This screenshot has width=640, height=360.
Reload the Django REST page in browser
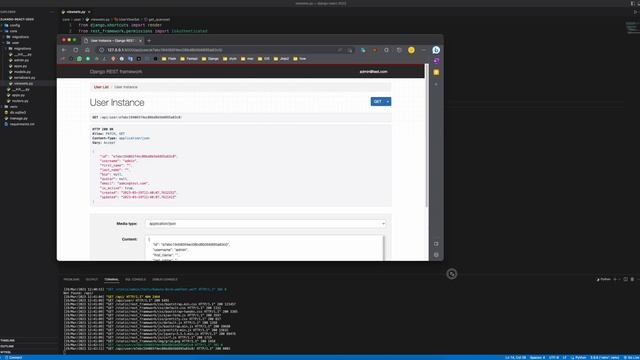(76, 50)
